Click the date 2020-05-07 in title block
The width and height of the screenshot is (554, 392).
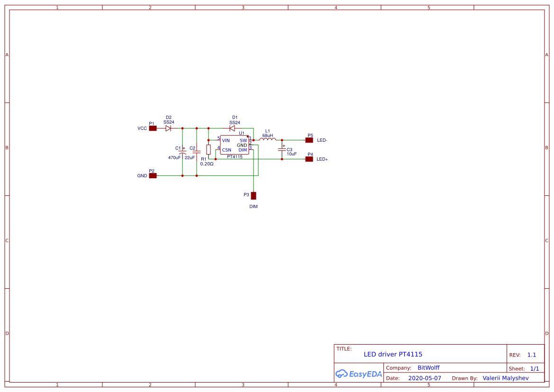click(x=425, y=378)
